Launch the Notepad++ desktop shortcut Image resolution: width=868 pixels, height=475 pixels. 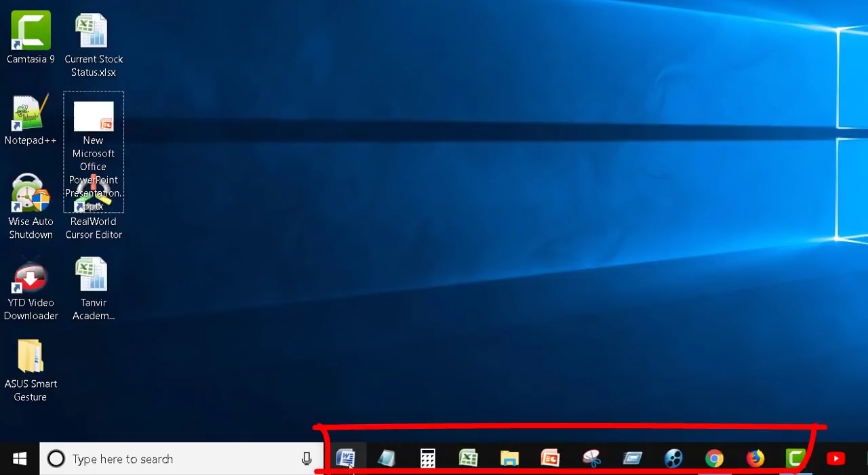[x=31, y=119]
